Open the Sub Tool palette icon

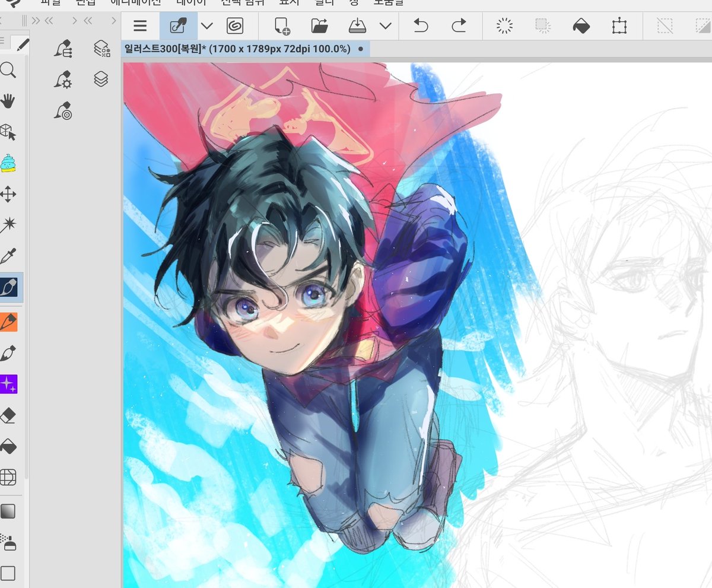pyautogui.click(x=63, y=48)
